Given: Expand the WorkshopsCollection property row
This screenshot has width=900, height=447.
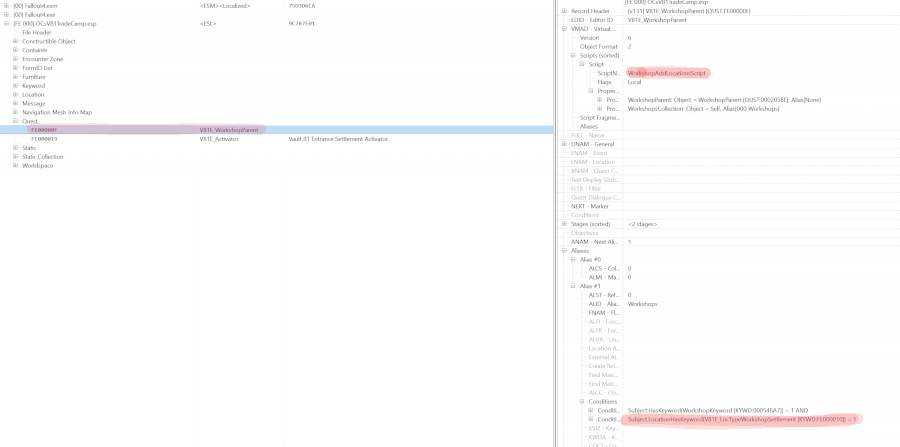Looking at the screenshot, I should click(x=600, y=108).
